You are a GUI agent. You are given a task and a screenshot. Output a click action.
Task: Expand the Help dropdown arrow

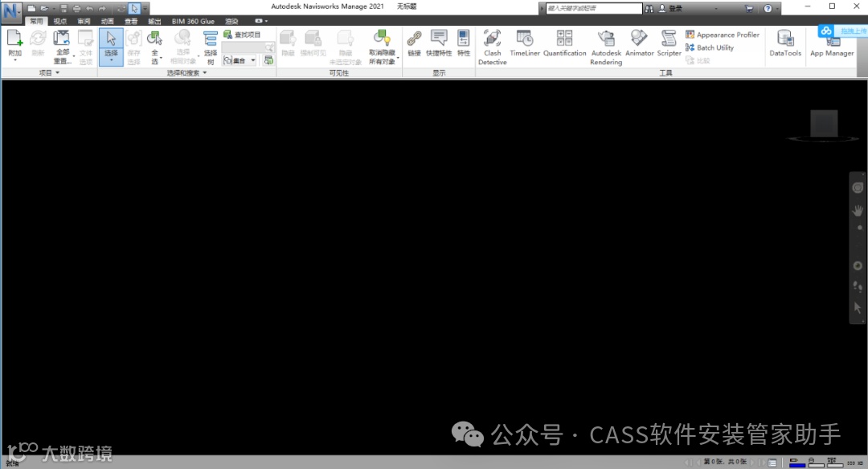coord(776,8)
